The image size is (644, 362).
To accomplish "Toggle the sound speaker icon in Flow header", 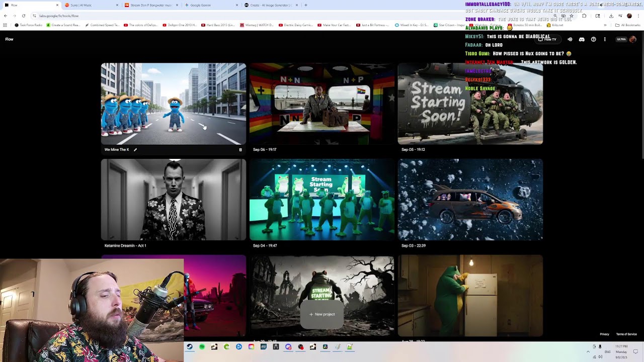I will (x=570, y=39).
